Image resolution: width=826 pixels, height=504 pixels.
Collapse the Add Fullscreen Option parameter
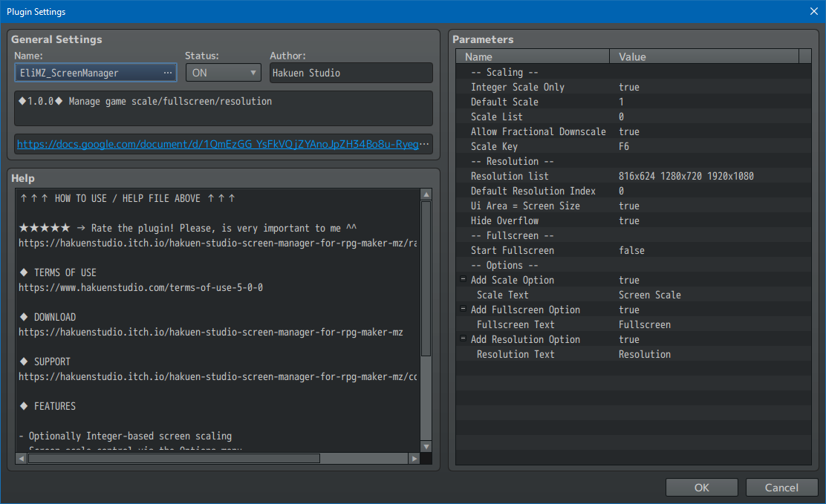click(x=463, y=309)
